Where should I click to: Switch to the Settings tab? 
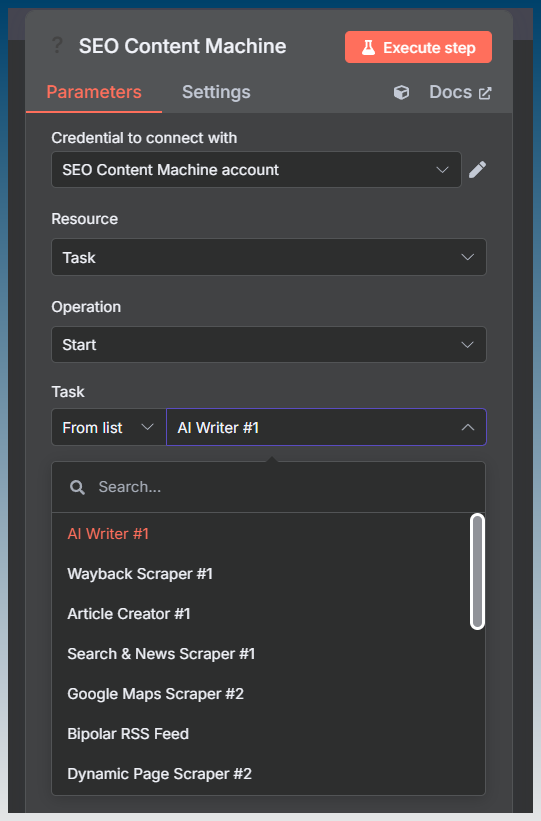216,92
